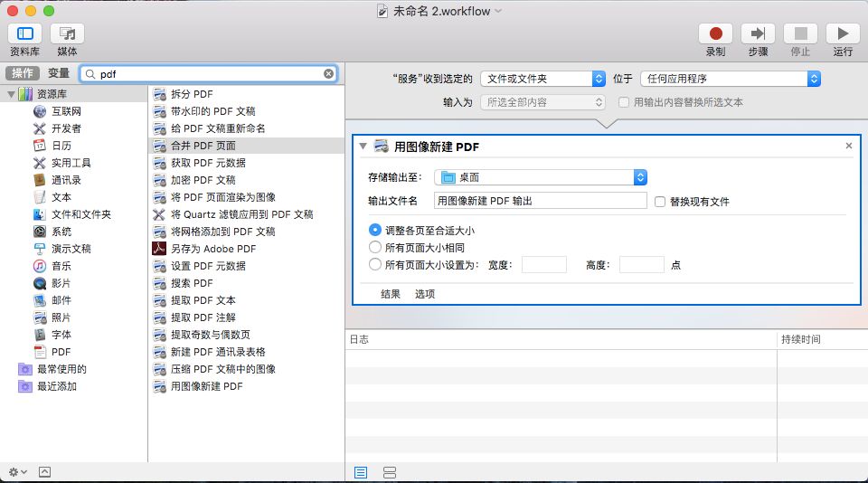Open the 选项 tab in the action
The height and width of the screenshot is (483, 868).
(x=425, y=294)
